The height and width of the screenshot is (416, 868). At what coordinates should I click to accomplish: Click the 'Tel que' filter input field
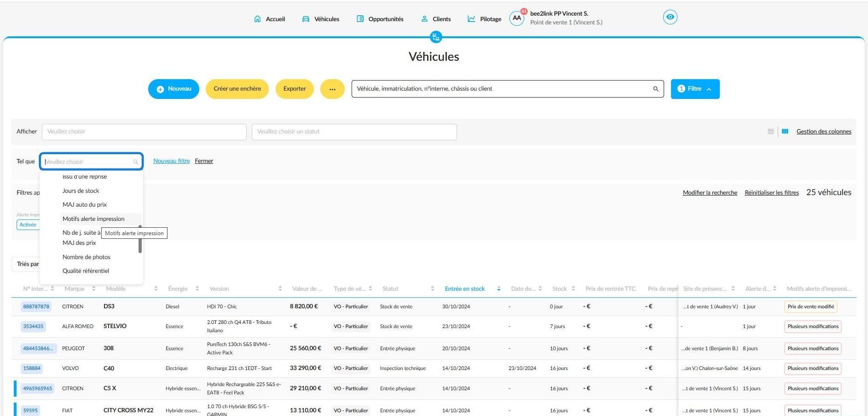click(x=91, y=162)
